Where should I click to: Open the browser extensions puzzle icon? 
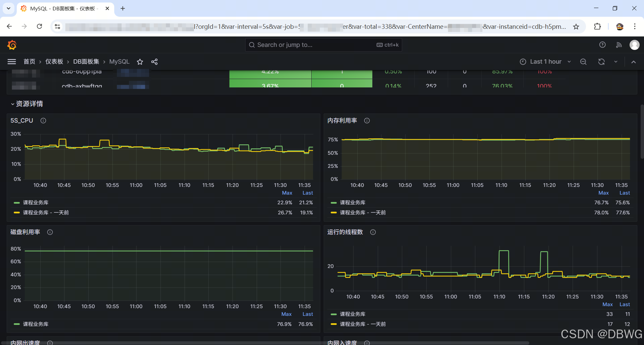pos(597,26)
